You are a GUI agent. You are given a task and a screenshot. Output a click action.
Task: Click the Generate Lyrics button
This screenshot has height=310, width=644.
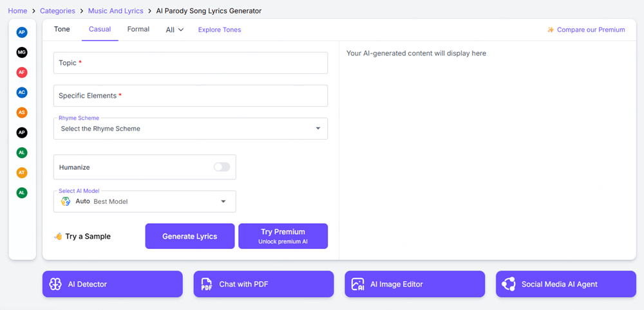(x=190, y=236)
